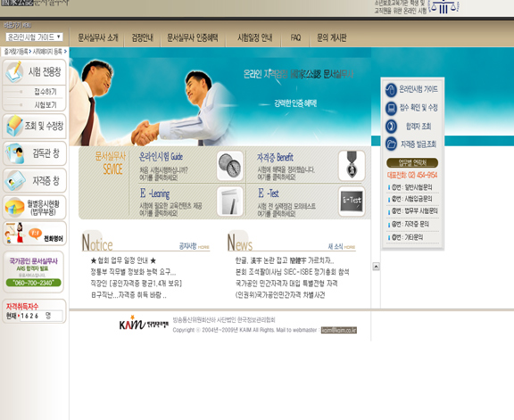514x420 pixels.
Task: Open the 시험일정 안내 menu
Action: pyautogui.click(x=254, y=37)
